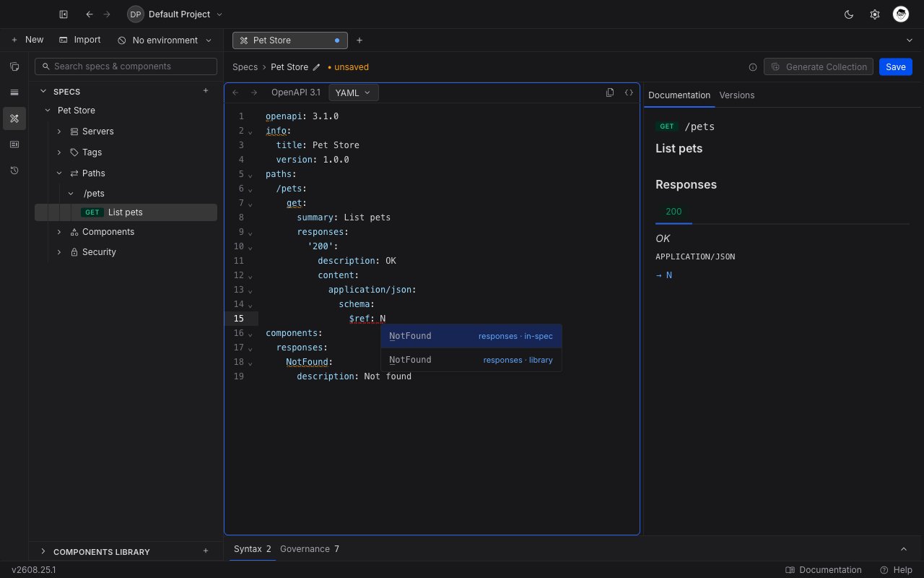The width and height of the screenshot is (924, 578).
Task: Click editor undo-back arrow
Action: coord(235,92)
